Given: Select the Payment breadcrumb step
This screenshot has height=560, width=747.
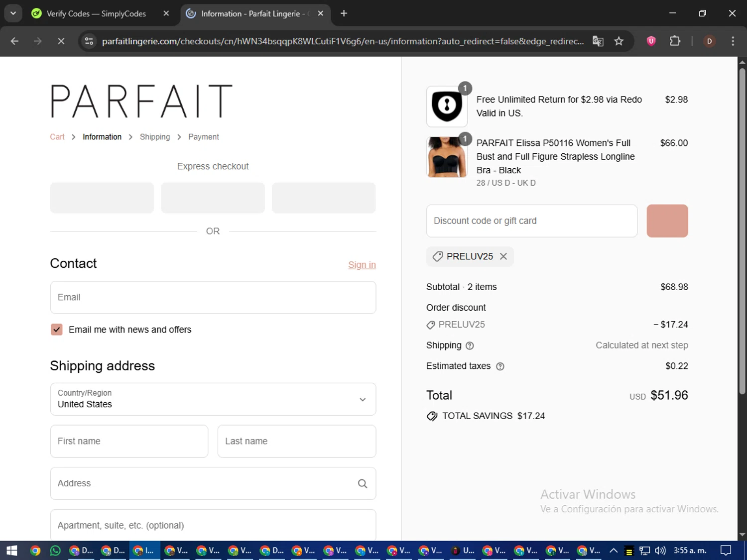Looking at the screenshot, I should click(x=204, y=137).
